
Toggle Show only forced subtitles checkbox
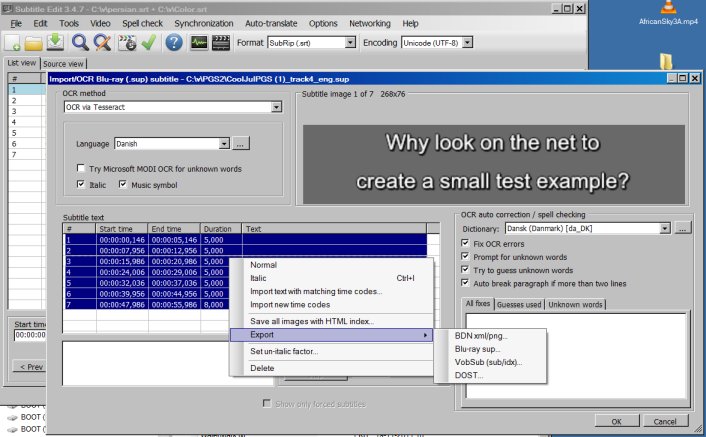point(267,403)
